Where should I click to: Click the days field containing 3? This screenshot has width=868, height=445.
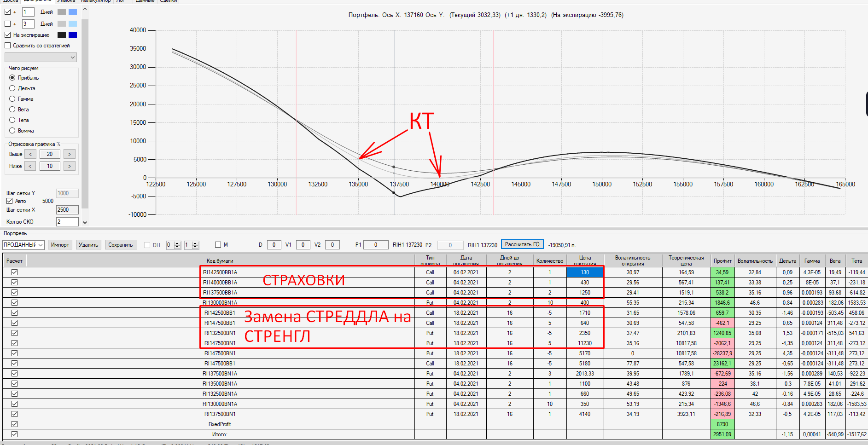pyautogui.click(x=28, y=24)
